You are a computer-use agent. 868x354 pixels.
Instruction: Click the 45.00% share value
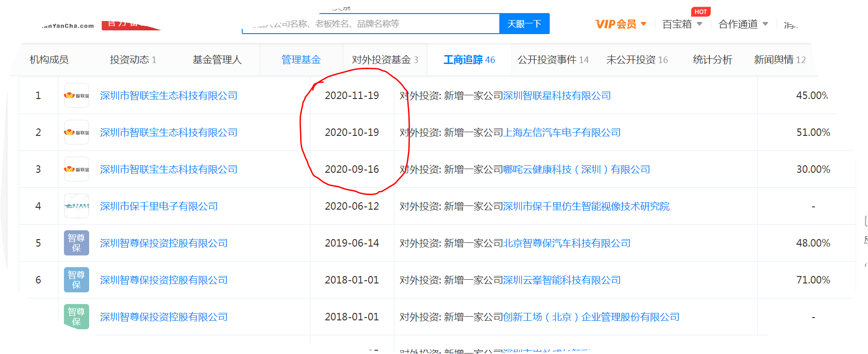coord(812,96)
